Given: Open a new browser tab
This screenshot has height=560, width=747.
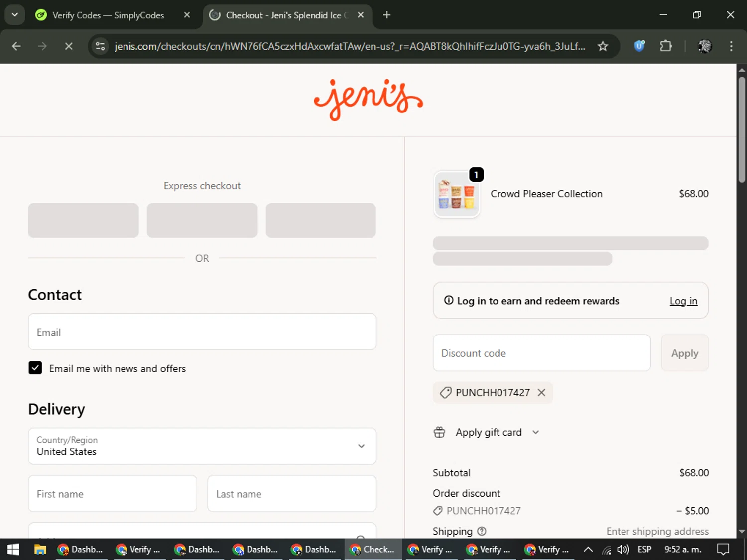Looking at the screenshot, I should click(x=386, y=15).
